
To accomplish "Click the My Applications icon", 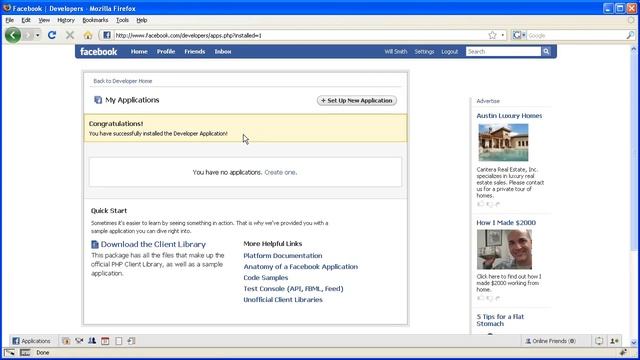I will coord(98,100).
